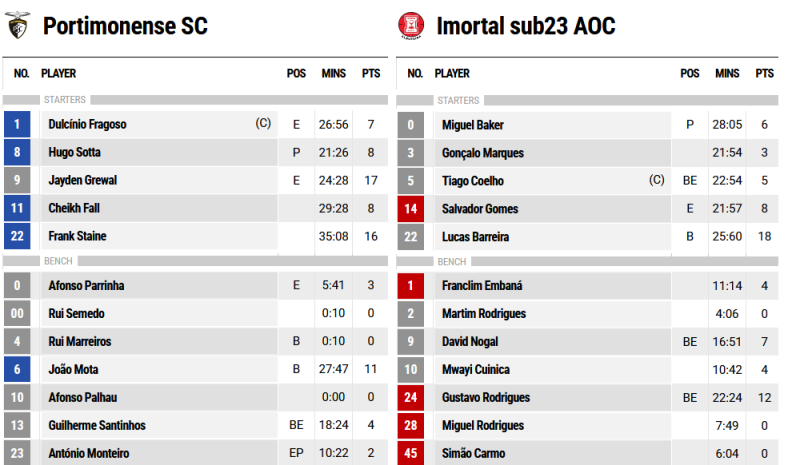The height and width of the screenshot is (465, 800).
Task: Click the Portimonense POS column header
Action: 296,74
